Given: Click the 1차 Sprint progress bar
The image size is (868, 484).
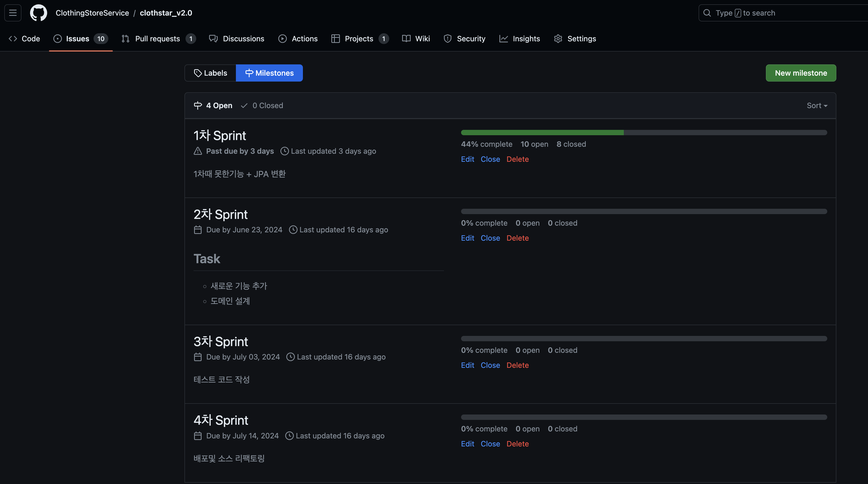Looking at the screenshot, I should tap(644, 133).
